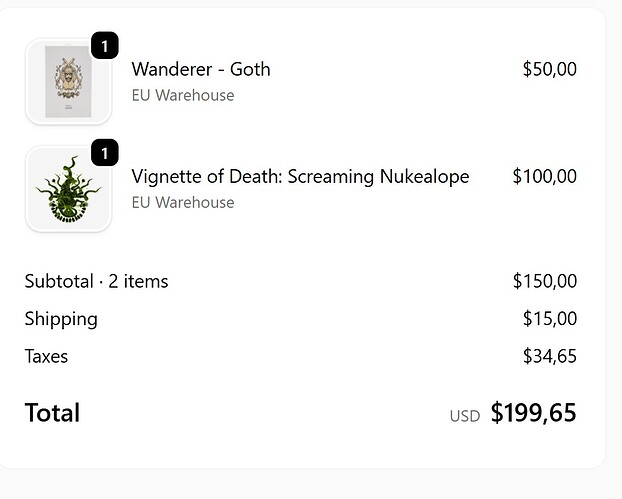The width and height of the screenshot is (622, 499).
Task: Click the quantity badge on Wanderer thumbnail
Action: 105,46
